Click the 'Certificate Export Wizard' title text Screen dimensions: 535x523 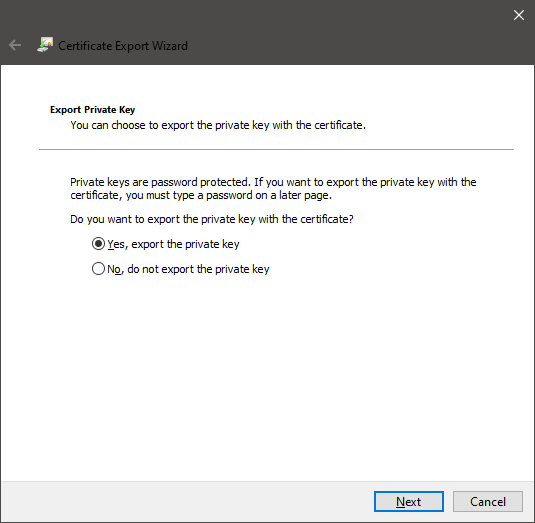123,46
